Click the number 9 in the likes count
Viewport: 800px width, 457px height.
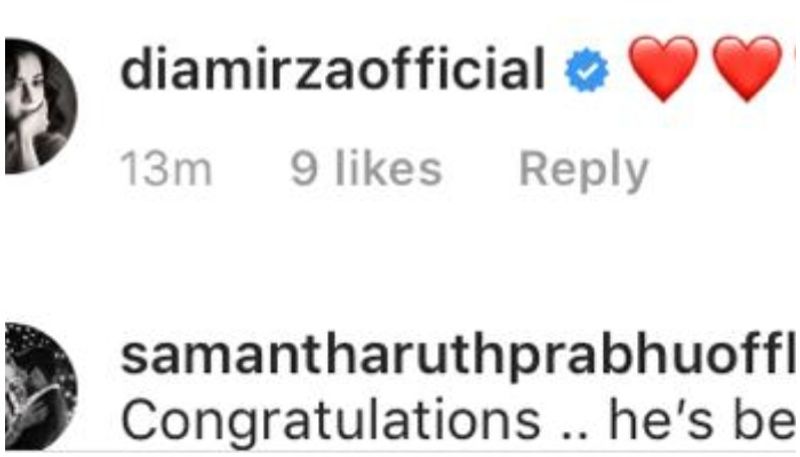coord(304,169)
